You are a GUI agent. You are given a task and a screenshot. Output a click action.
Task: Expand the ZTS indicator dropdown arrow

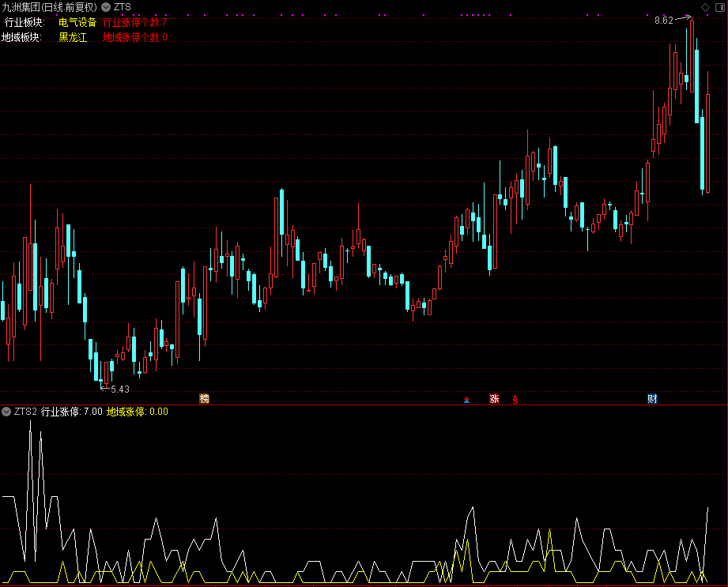pyautogui.click(x=106, y=7)
